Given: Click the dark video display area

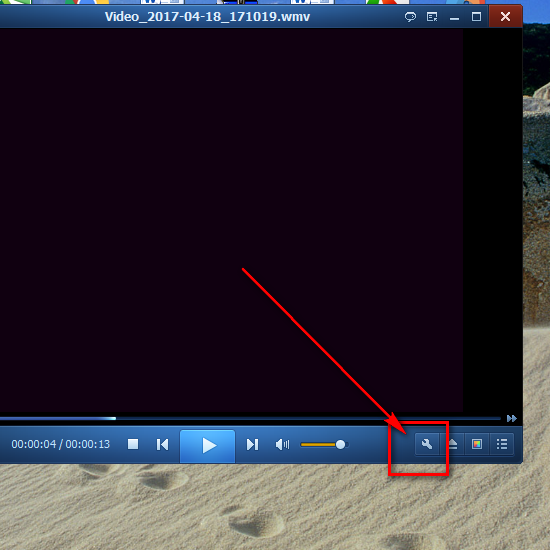Looking at the screenshot, I should pyautogui.click(x=232, y=220).
